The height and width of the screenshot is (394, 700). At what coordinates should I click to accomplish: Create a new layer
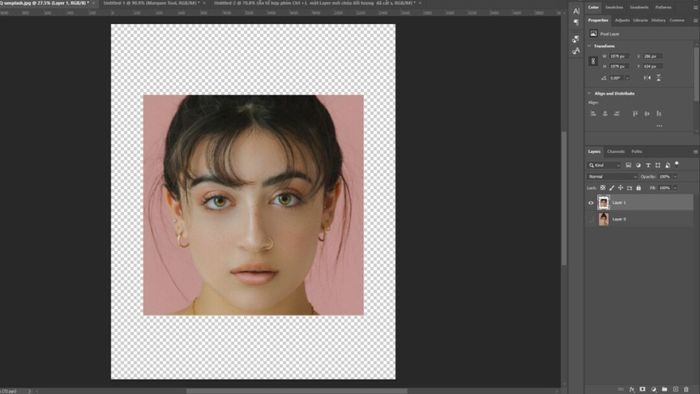point(675,390)
